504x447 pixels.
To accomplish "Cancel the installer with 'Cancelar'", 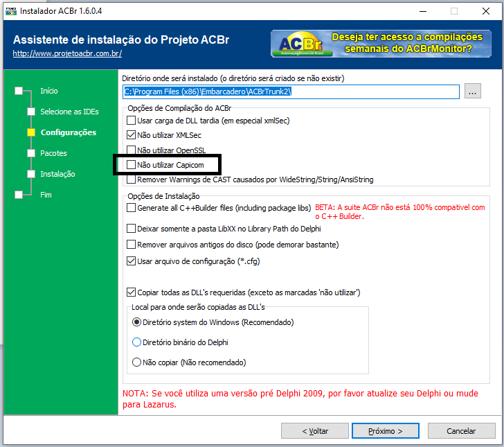I will click(x=461, y=431).
